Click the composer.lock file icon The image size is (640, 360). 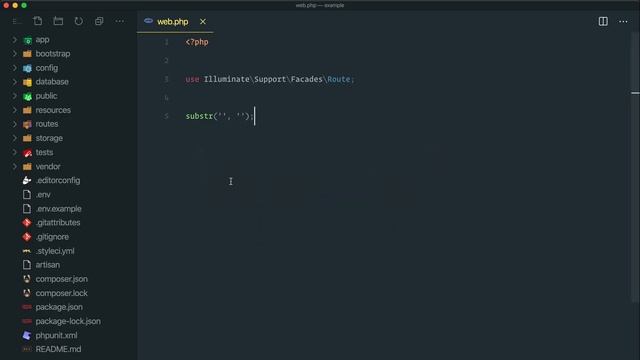coord(27,293)
